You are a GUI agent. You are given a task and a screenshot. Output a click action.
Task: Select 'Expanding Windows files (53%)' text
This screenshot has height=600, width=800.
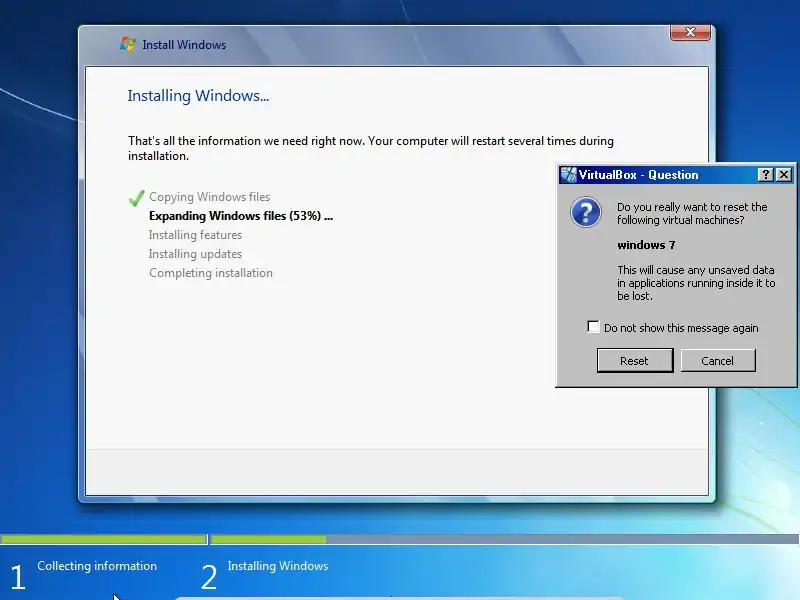point(241,216)
